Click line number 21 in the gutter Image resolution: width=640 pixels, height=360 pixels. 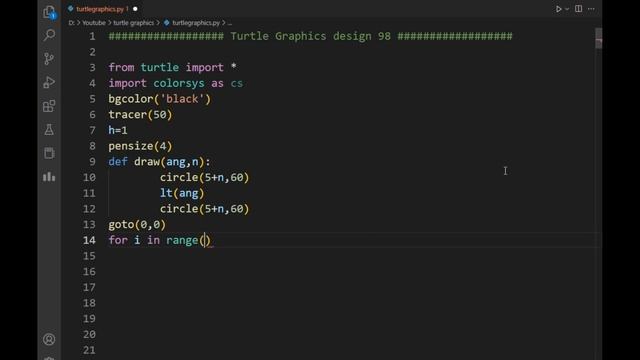89,350
